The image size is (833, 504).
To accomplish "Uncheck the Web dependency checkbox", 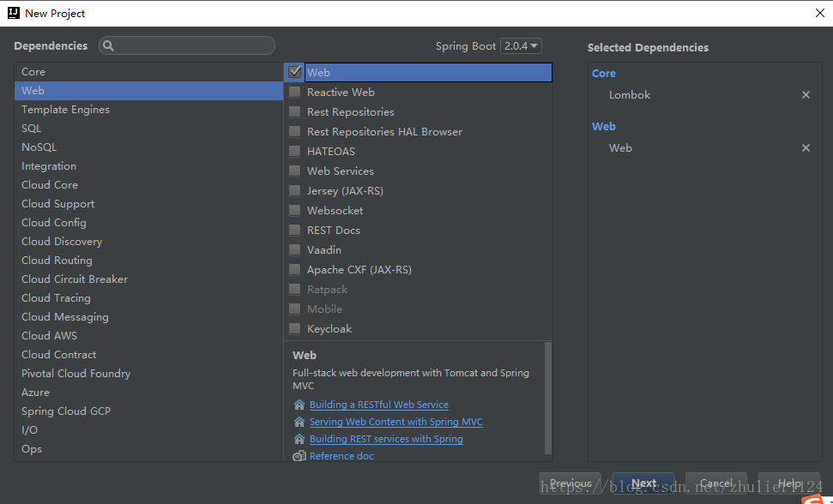I will (x=295, y=73).
